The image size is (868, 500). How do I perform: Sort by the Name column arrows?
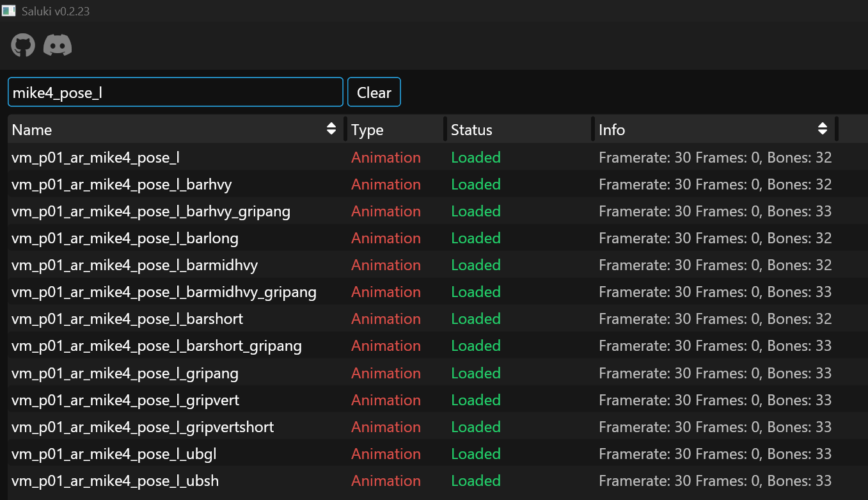331,129
